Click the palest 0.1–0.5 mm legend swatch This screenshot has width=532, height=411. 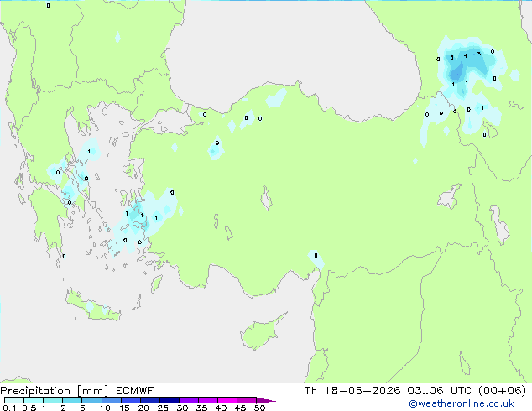(x=14, y=400)
